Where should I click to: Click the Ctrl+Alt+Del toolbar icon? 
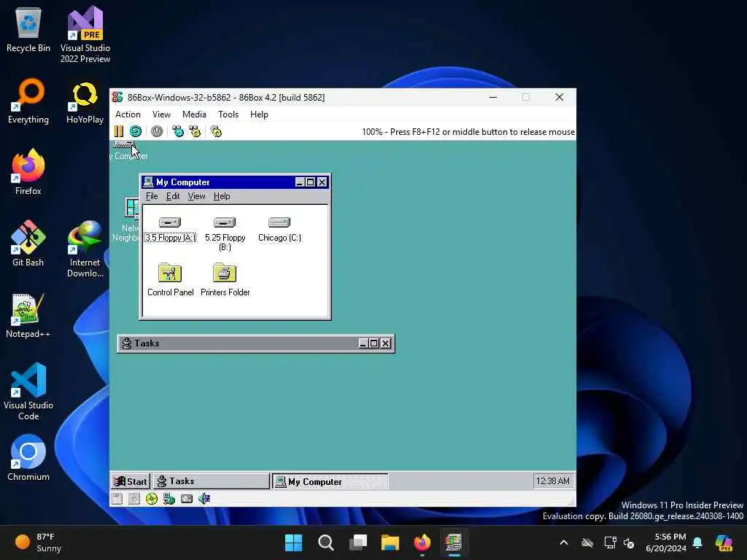(x=178, y=131)
